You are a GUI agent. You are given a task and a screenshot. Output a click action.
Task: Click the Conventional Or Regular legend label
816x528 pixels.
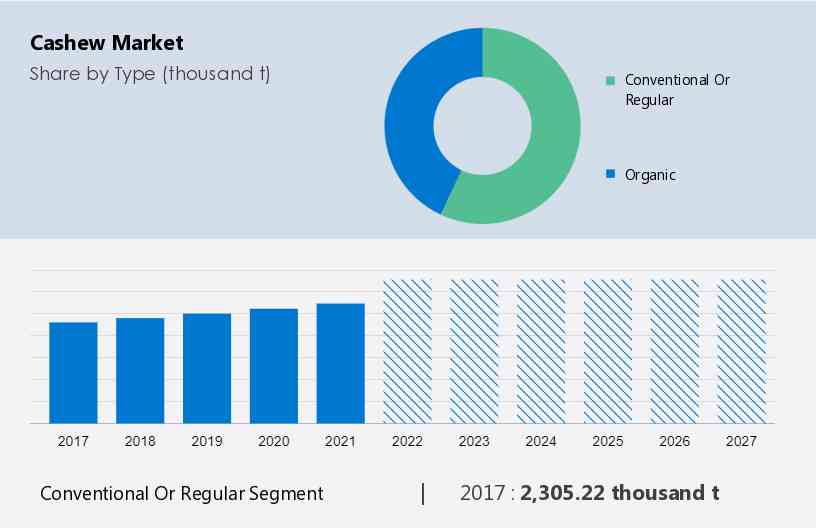tap(677, 89)
